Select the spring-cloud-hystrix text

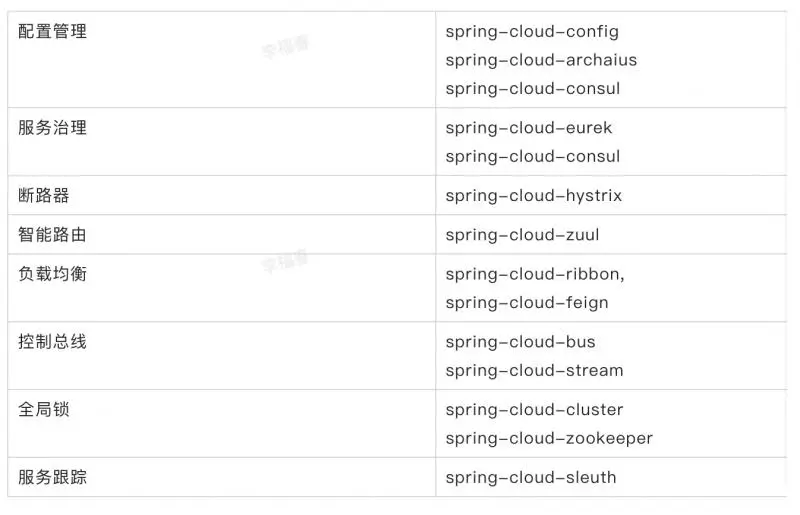534,195
